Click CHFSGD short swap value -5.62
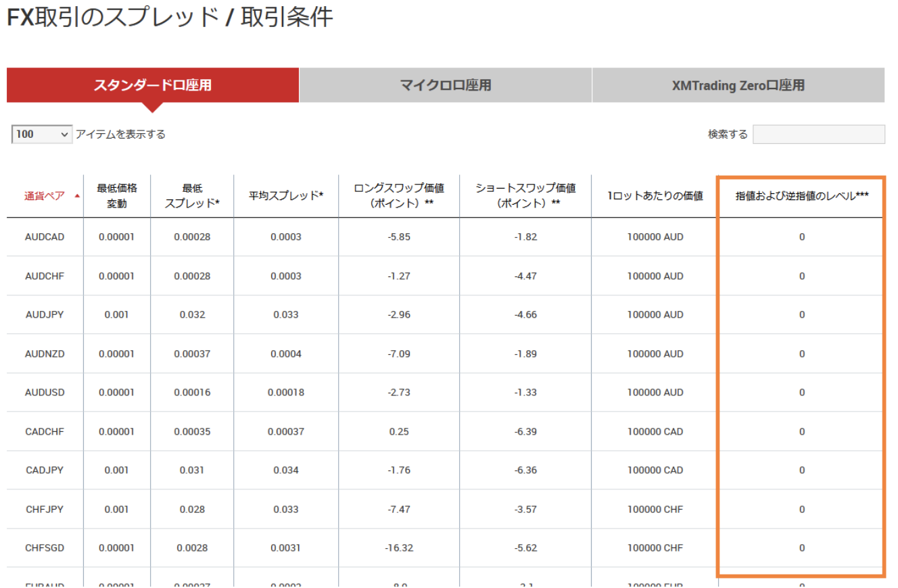The image size is (898, 588). point(525,548)
